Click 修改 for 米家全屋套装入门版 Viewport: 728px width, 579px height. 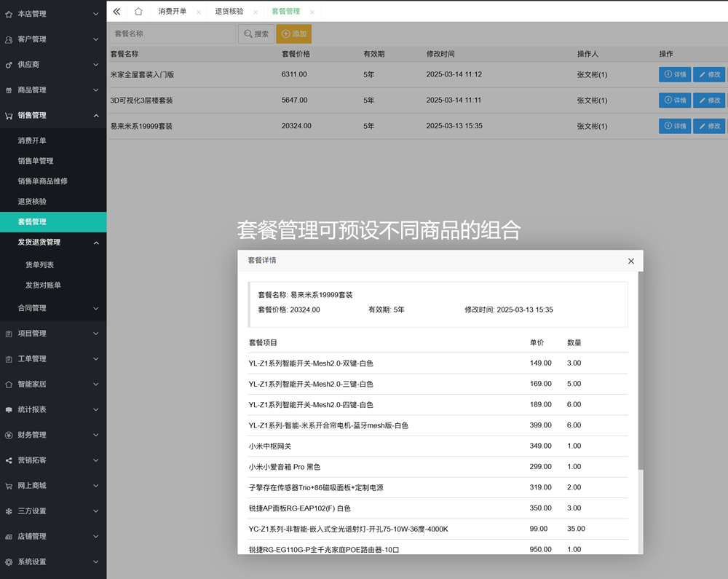tap(709, 75)
